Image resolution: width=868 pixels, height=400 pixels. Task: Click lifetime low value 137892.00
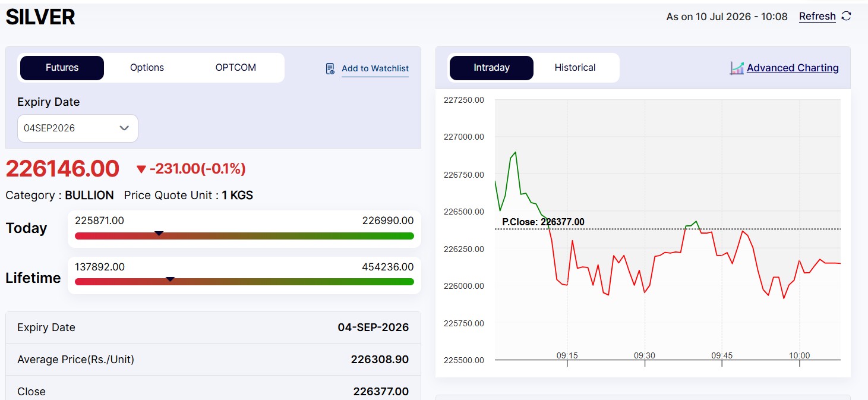tap(100, 267)
